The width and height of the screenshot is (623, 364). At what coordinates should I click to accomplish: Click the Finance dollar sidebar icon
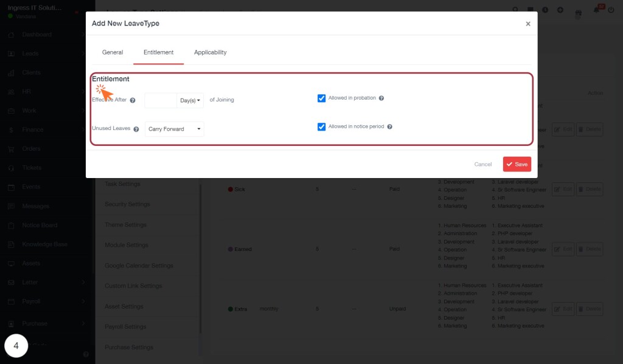pyautogui.click(x=11, y=130)
